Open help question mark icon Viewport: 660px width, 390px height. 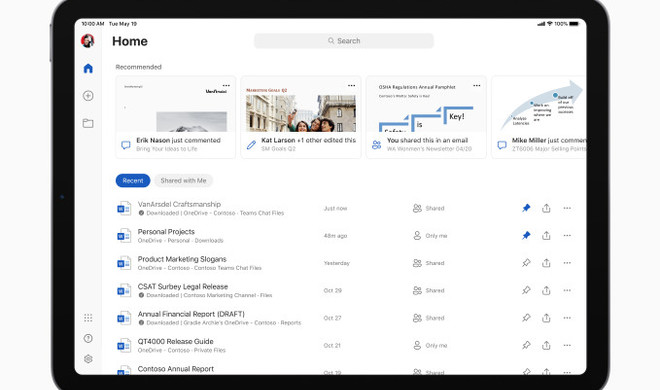[x=88, y=338]
